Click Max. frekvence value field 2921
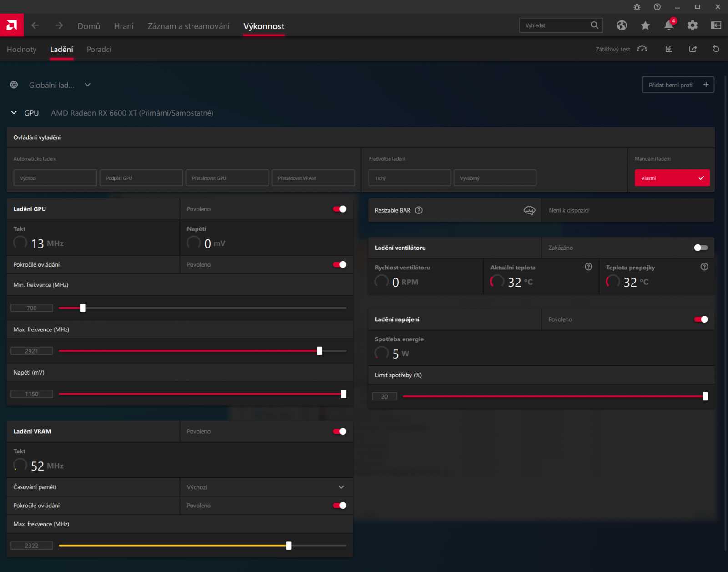 [x=32, y=351]
